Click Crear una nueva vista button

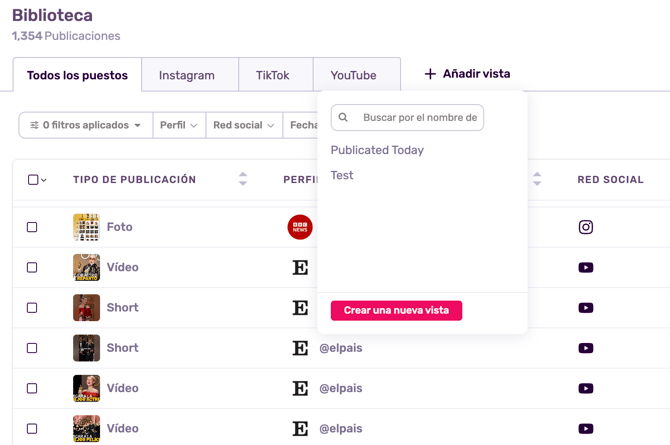(x=396, y=310)
